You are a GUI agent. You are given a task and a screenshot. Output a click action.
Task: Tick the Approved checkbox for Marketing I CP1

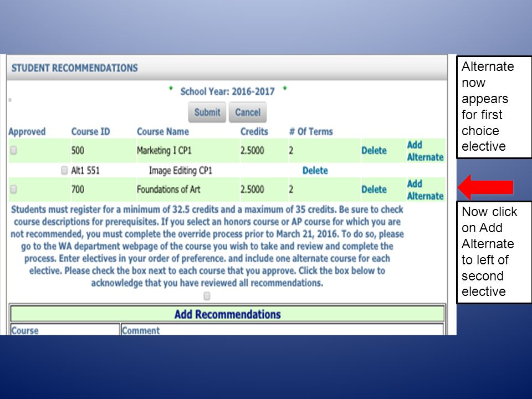[x=13, y=150]
